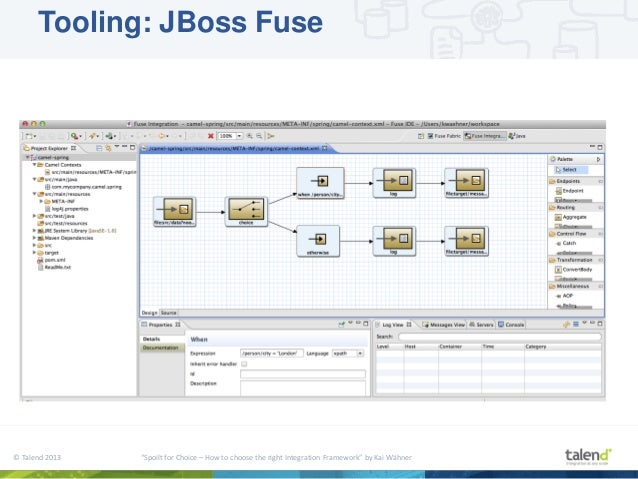Select the upper log node
The image size is (638, 479).
(x=394, y=183)
